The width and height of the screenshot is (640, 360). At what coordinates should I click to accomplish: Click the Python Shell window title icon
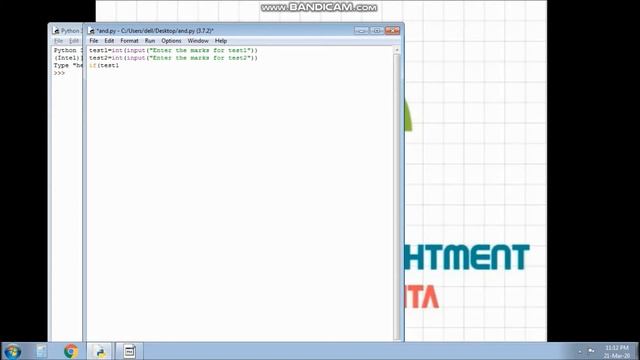(56, 31)
